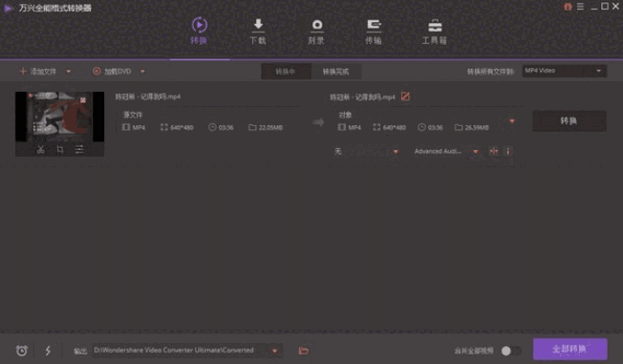
Task: Open the effects settings icon under thumbnail
Action: click(79, 150)
